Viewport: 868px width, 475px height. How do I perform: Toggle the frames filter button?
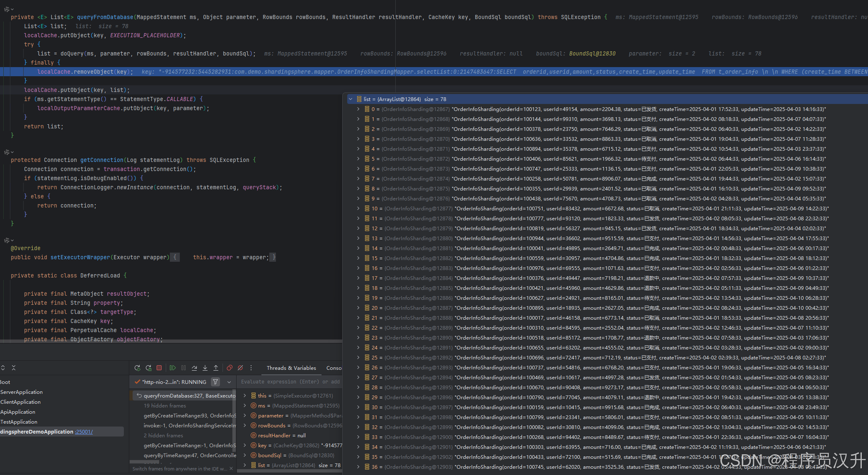pos(215,382)
